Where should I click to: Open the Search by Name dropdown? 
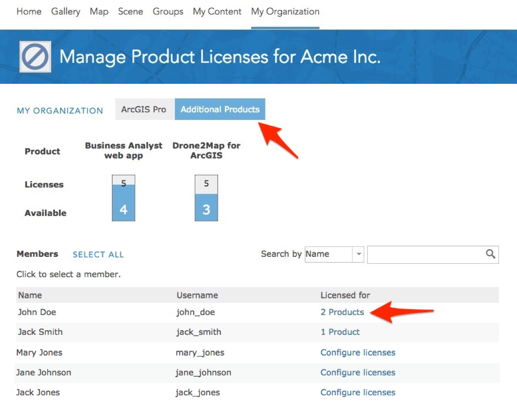(334, 254)
